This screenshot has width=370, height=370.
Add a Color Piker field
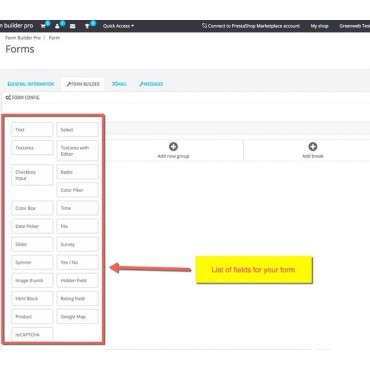click(77, 190)
